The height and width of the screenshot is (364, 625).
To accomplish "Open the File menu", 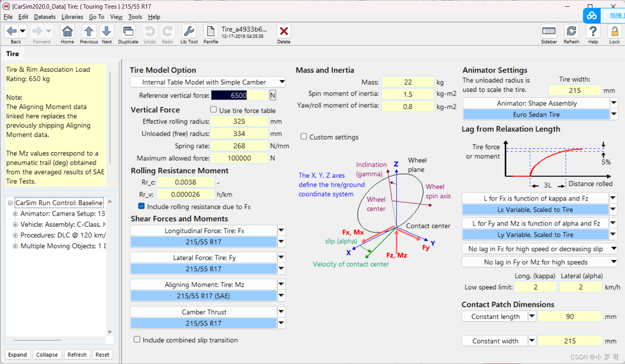I will (8, 17).
